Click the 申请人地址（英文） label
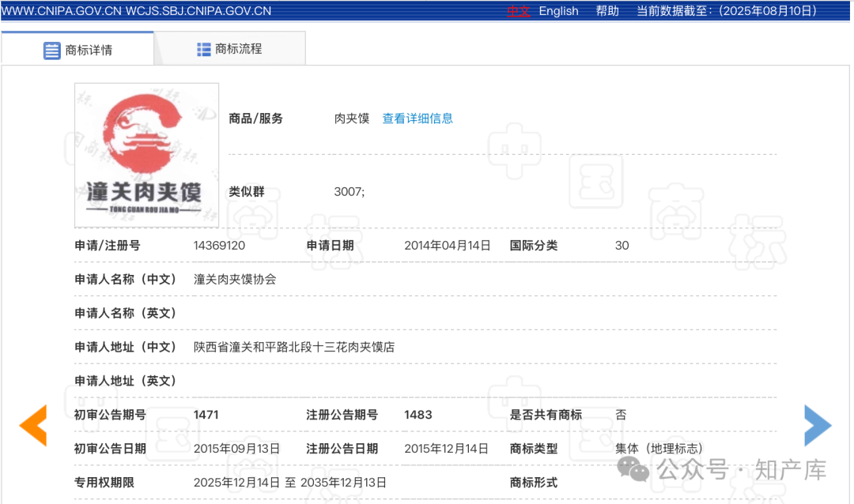 [x=125, y=381]
